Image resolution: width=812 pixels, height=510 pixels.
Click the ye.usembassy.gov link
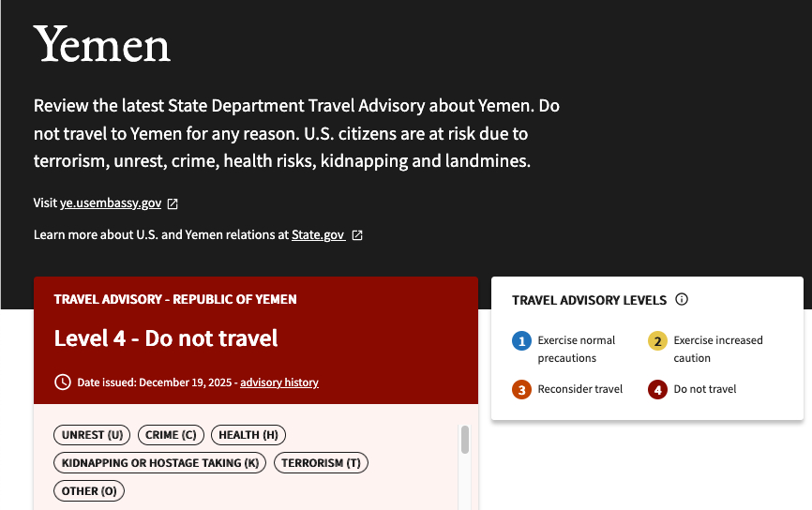[x=111, y=203]
